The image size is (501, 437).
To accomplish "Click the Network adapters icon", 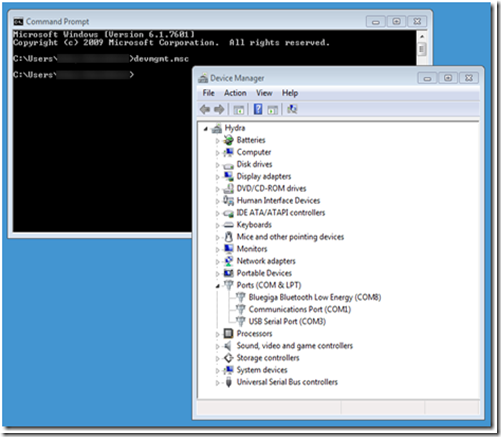I will (228, 261).
